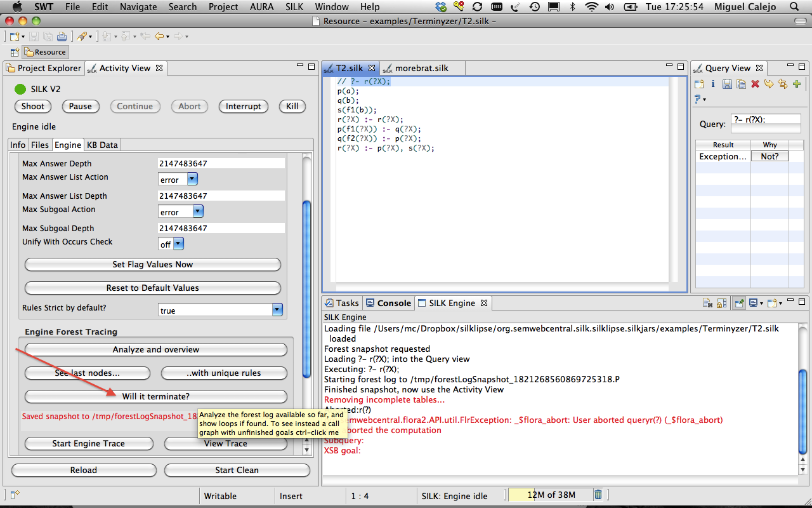The image size is (812, 508).
Task: Expand the Unify With Occurs Check dropdown
Action: point(178,244)
